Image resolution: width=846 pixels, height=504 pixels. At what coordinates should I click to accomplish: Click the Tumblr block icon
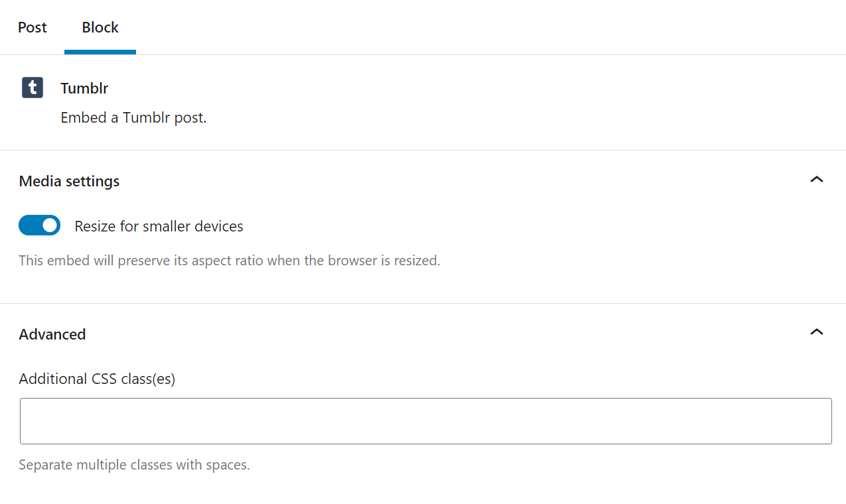[32, 88]
